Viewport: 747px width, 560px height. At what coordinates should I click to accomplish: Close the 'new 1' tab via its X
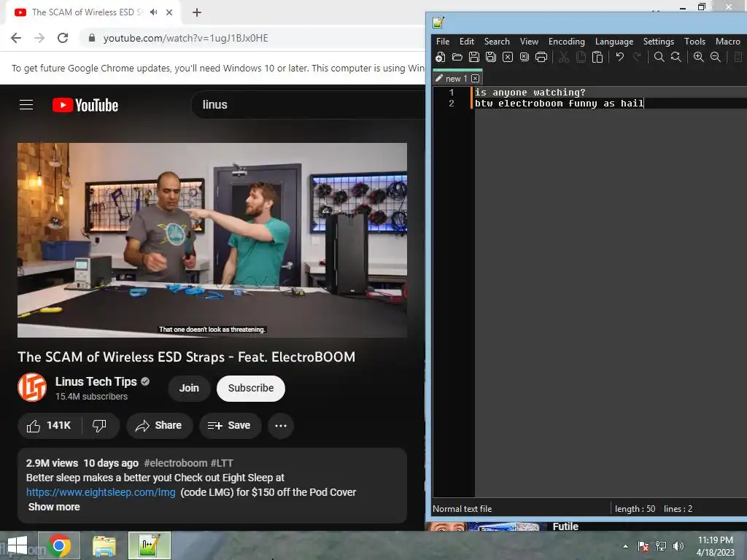click(475, 78)
